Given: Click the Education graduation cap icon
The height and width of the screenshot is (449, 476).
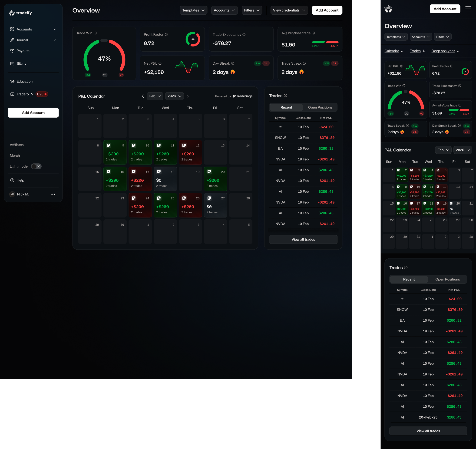Looking at the screenshot, I should pos(12,81).
